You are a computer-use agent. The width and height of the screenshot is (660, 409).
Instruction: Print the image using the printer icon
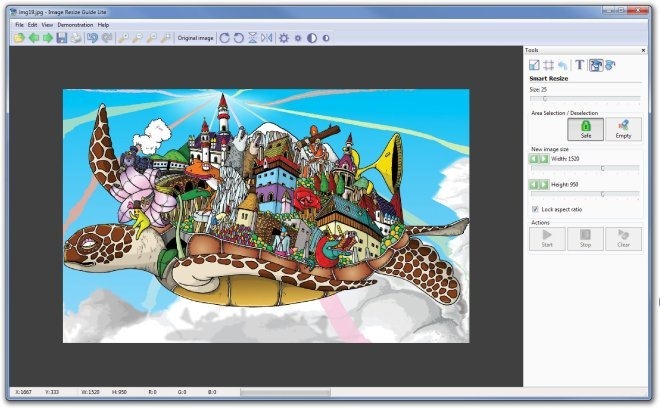pos(76,38)
